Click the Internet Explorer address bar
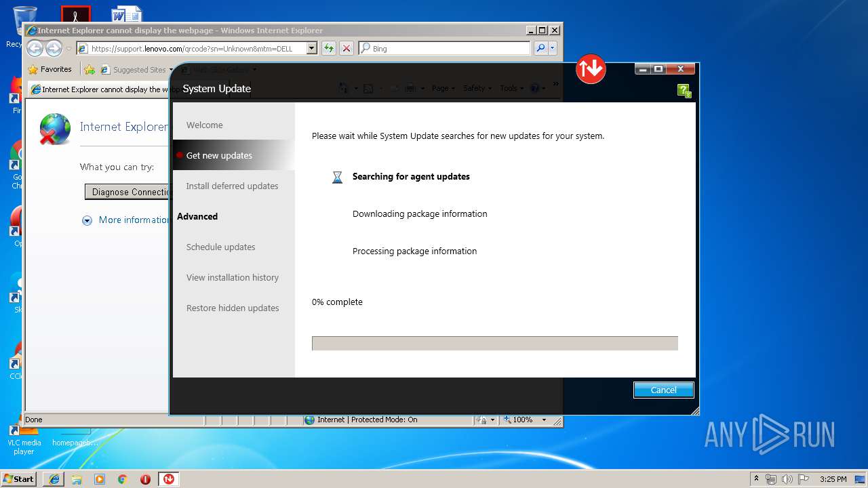Screen dimensions: 868x488 pos(197,48)
